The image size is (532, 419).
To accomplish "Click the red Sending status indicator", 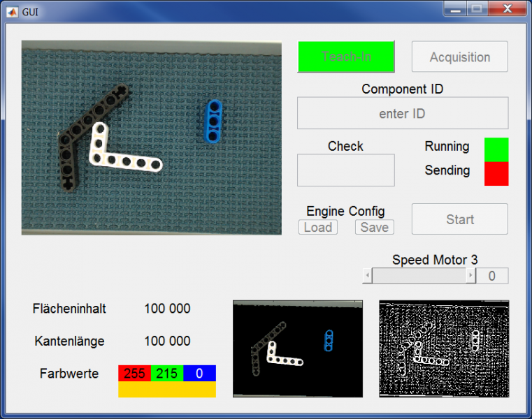I will point(496,173).
